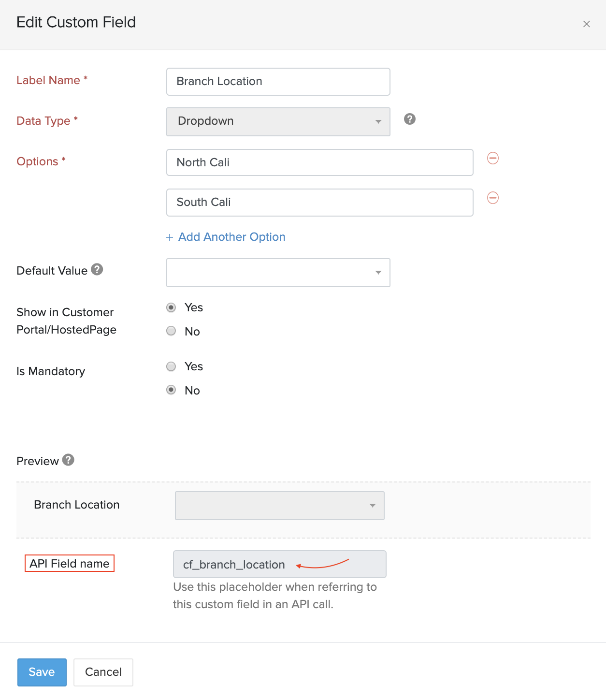Click Add Another Option
Viewport: 606px width, 700px height.
[x=226, y=237]
